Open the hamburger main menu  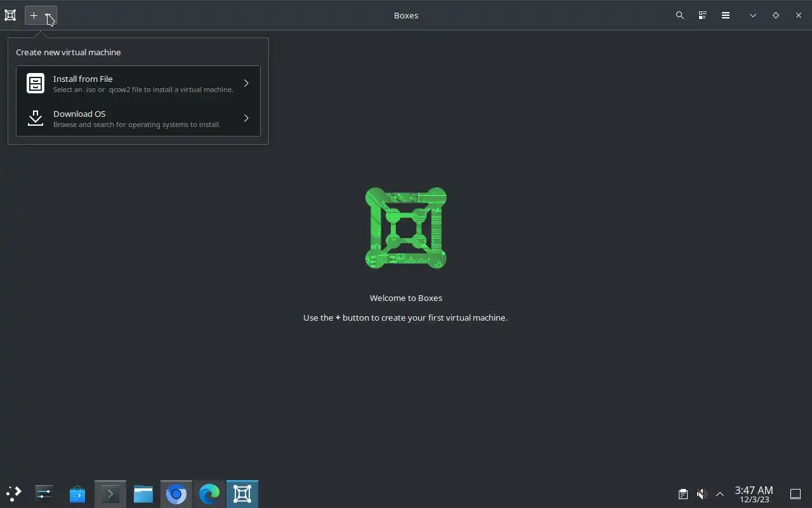tap(726, 15)
